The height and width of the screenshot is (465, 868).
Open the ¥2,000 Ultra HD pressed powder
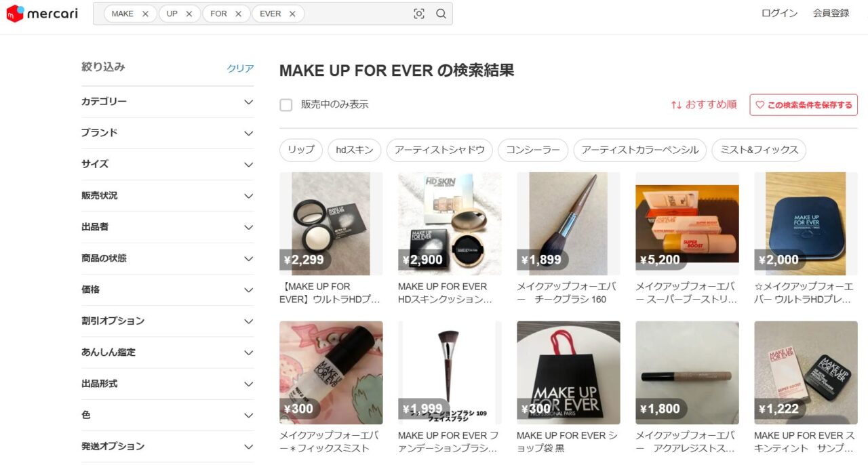[x=806, y=224]
